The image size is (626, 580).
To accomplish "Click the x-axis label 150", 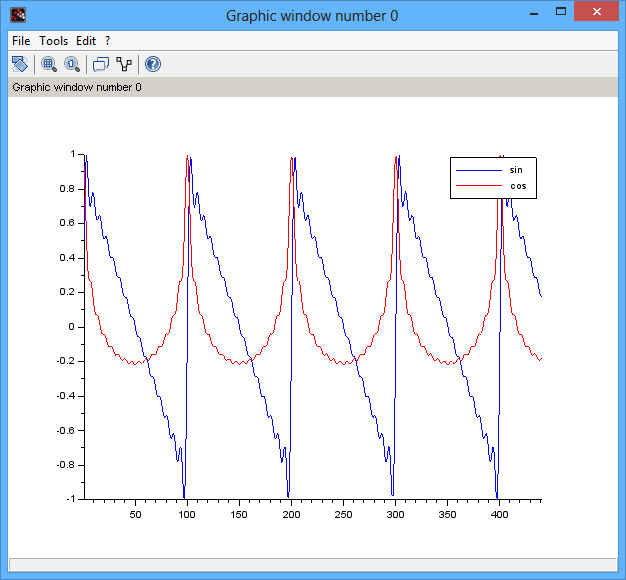I will click(x=239, y=515).
